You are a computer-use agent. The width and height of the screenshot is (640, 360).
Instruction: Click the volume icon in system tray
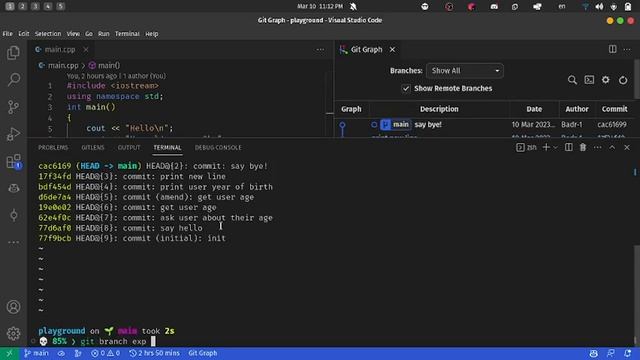(x=599, y=7)
